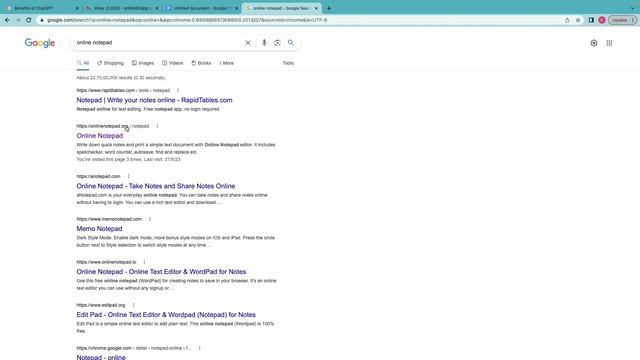Image resolution: width=640 pixels, height=360 pixels.
Task: Open three-dot menu beside rapidtables.com result
Action: coord(178,90)
